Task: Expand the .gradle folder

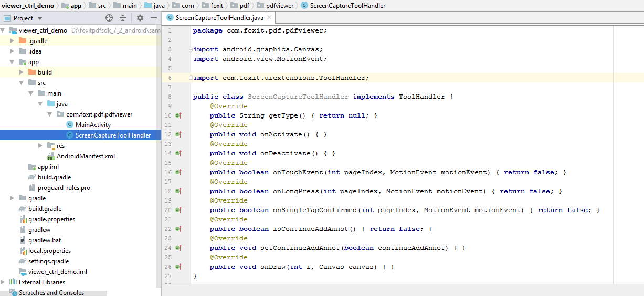Action: (x=12, y=41)
